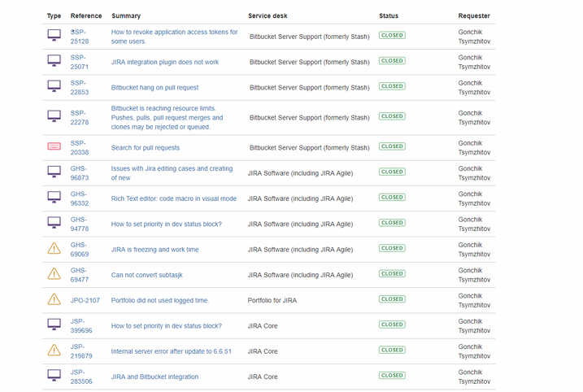The image size is (583, 392).
Task: Click the monitor type icon for JSP-283506
Action: [x=54, y=376]
